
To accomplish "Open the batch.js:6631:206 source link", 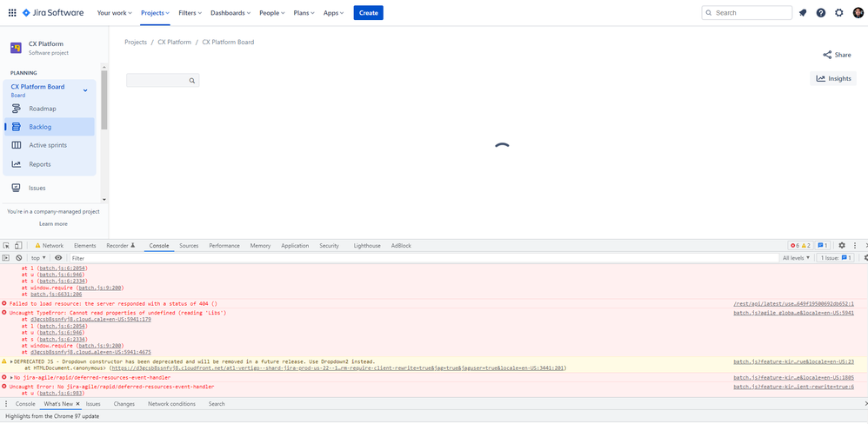I will (56, 294).
